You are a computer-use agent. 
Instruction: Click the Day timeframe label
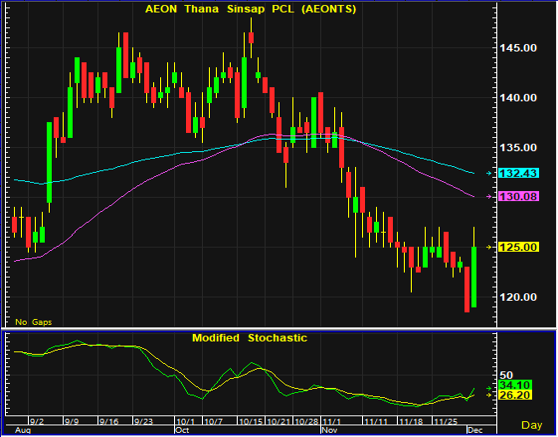[x=532, y=425]
